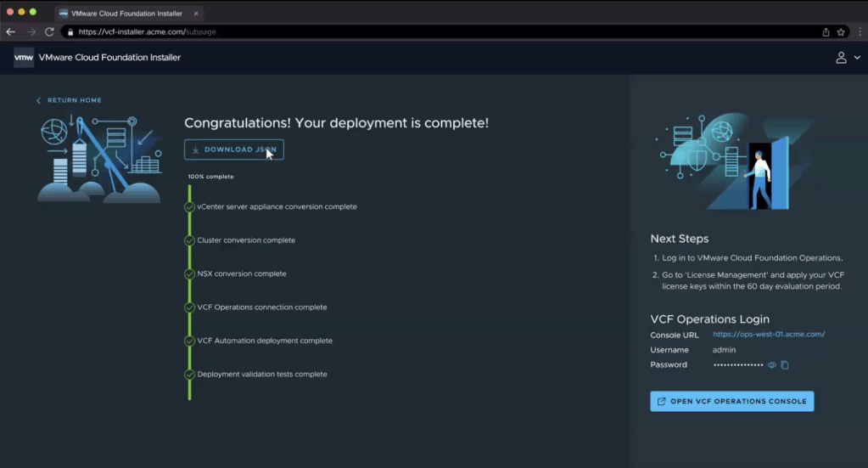868x468 pixels.
Task: Bookmark page with the star icon
Action: (841, 32)
